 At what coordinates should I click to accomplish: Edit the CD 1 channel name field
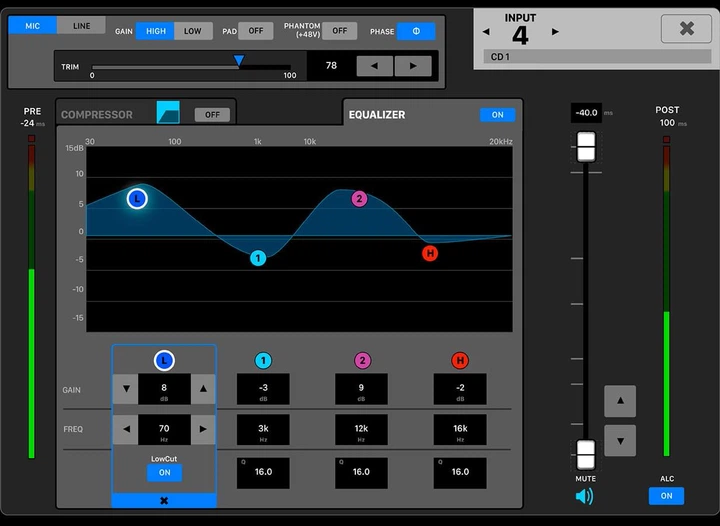[597, 57]
